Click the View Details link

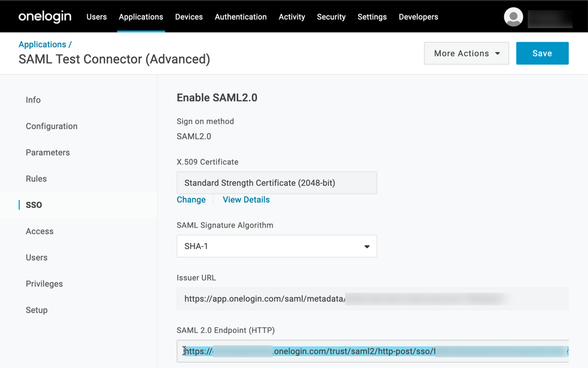click(x=246, y=200)
